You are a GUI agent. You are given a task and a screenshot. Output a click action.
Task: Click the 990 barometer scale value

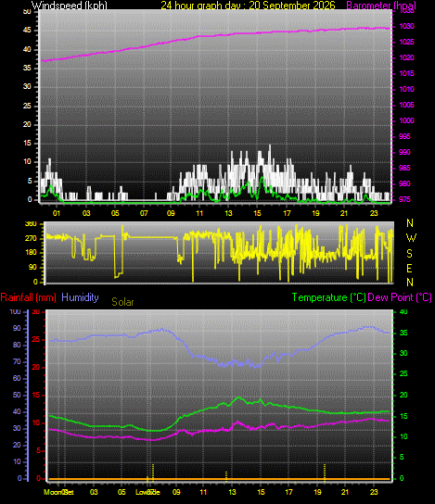[x=404, y=152]
